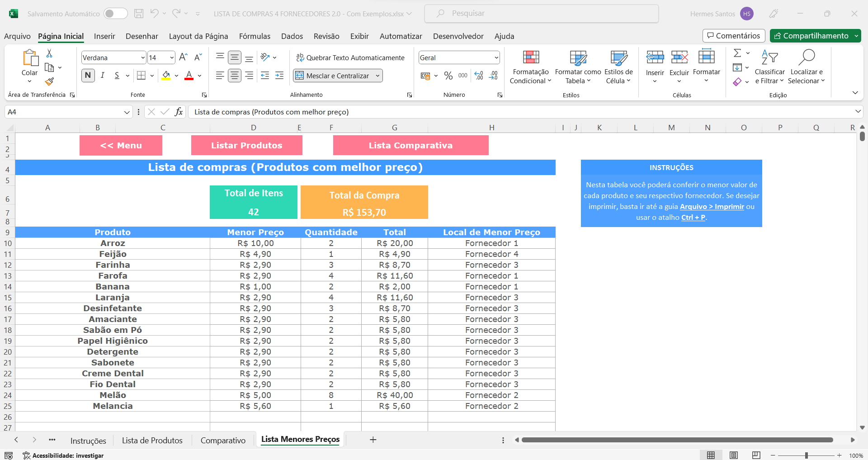Click the Decrease Font Size icon
Screen dimensions: 868x460
pos(198,57)
